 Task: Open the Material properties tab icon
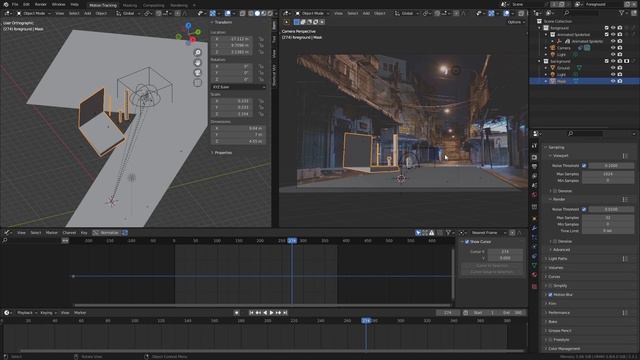535,275
